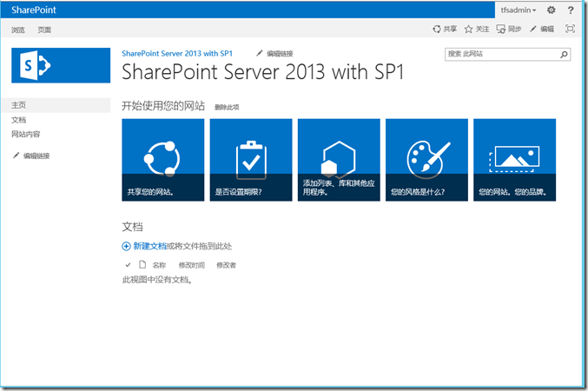Image resolution: width=588 pixels, height=391 pixels.
Task: Open the 是否设置期限 tile
Action: pyautogui.click(x=251, y=160)
